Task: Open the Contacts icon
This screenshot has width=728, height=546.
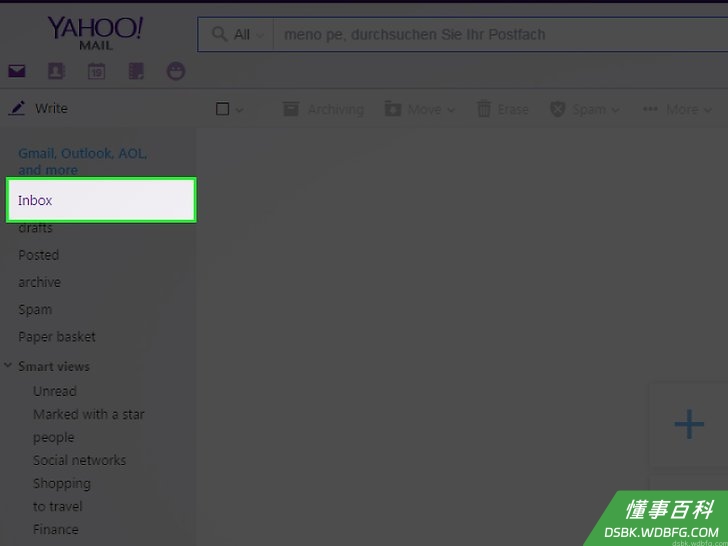Action: 56,71
